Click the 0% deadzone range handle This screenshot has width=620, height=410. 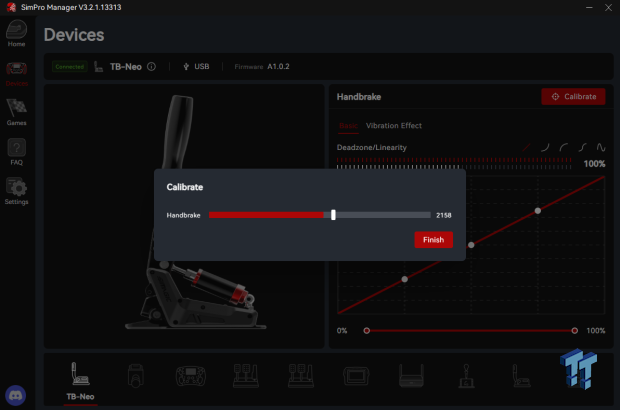pyautogui.click(x=367, y=331)
